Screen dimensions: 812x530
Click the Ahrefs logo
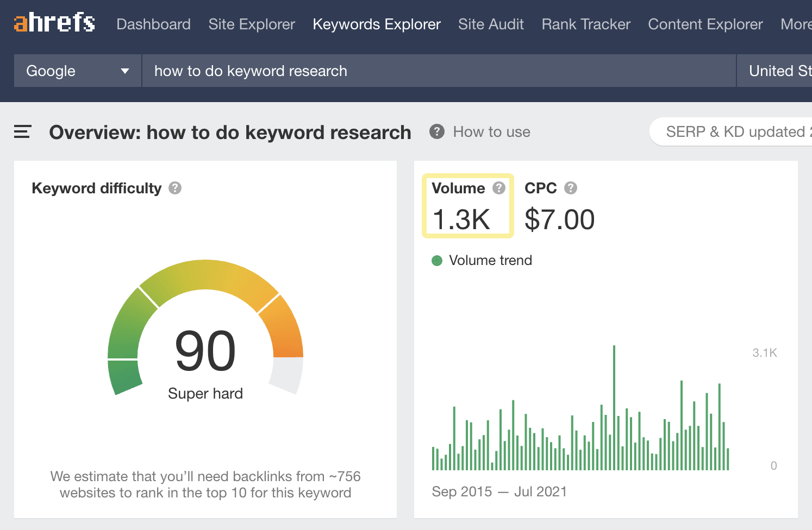click(54, 23)
